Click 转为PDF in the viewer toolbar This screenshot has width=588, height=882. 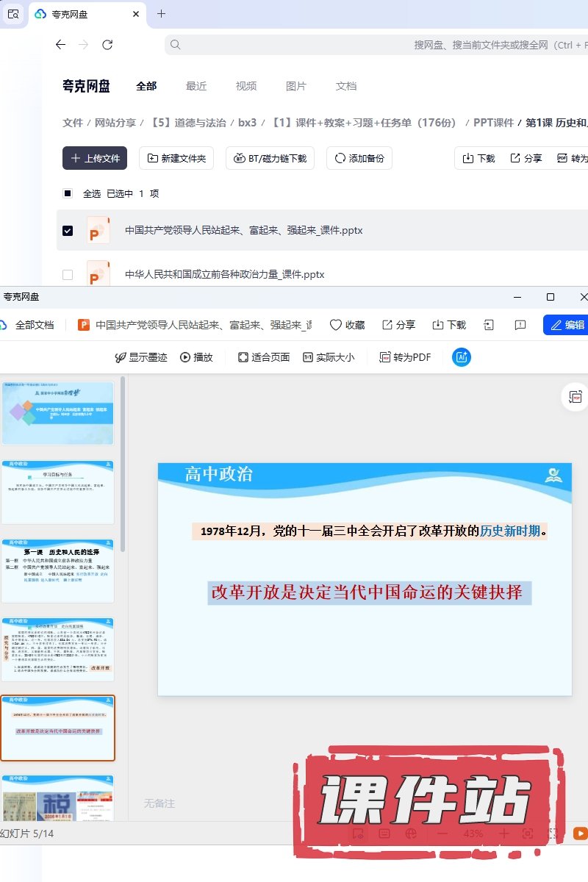pyautogui.click(x=405, y=357)
